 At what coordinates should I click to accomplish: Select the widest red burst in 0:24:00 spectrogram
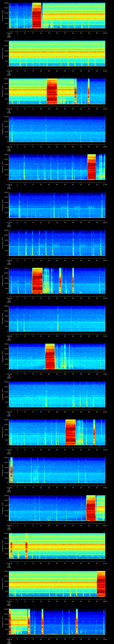coord(52,91)
